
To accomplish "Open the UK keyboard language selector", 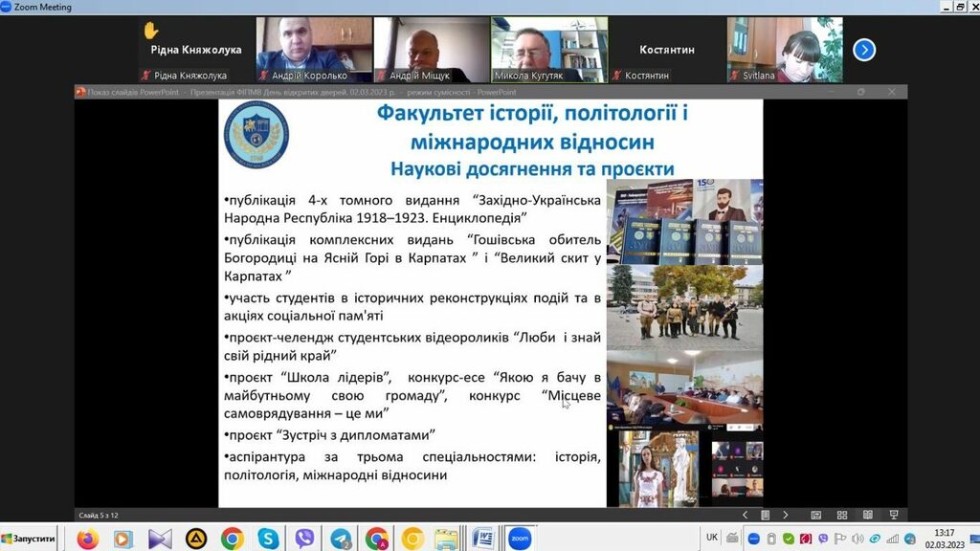I will point(712,538).
